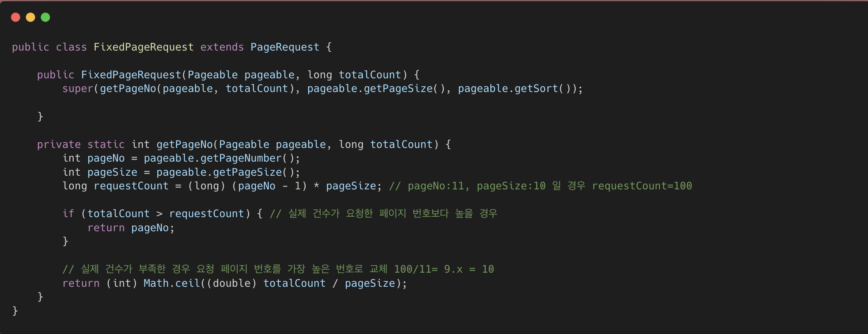868x334 pixels.
Task: Click the red close window dot
Action: 16,17
